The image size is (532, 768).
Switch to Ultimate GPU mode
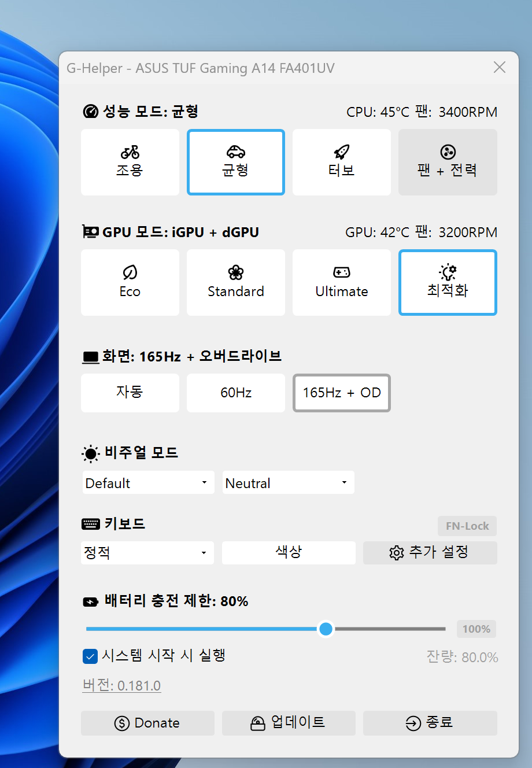click(x=342, y=282)
